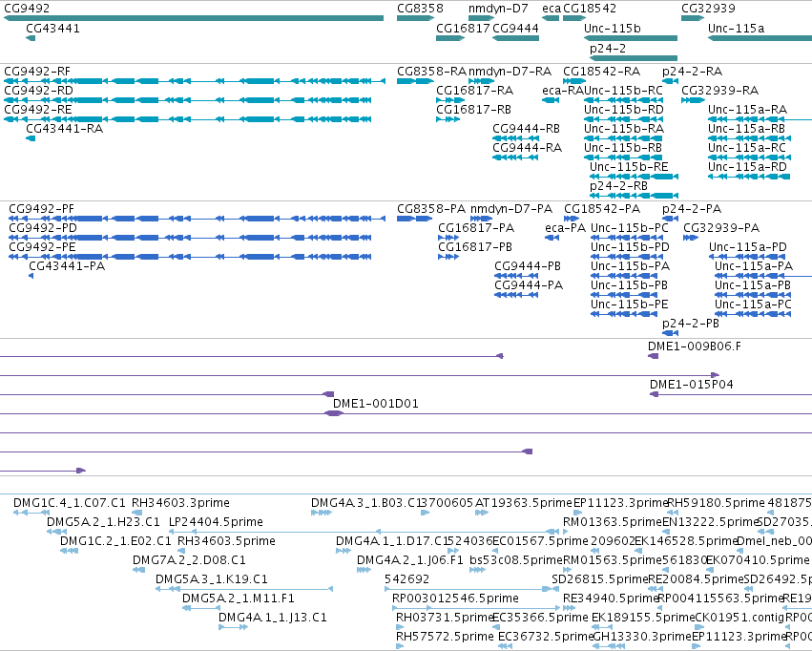Click the Unc-115a-RC transcript label
Viewport: 812px width, 651px height.
pos(747,148)
